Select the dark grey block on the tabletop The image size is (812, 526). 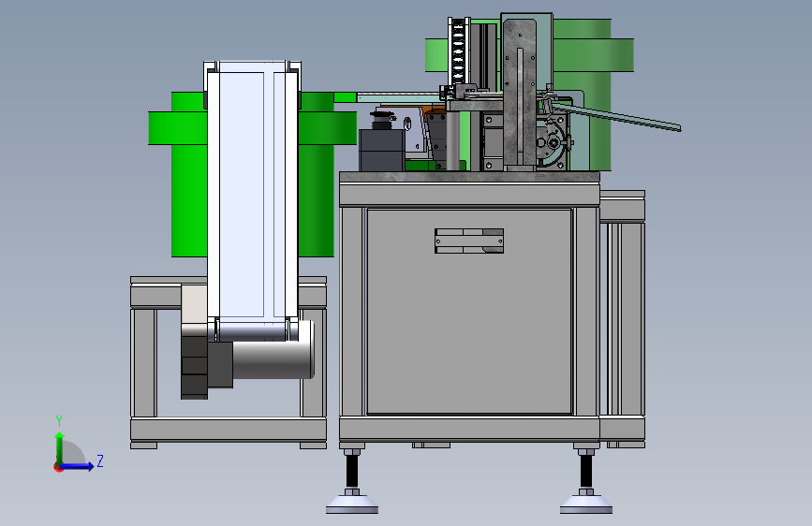382,150
